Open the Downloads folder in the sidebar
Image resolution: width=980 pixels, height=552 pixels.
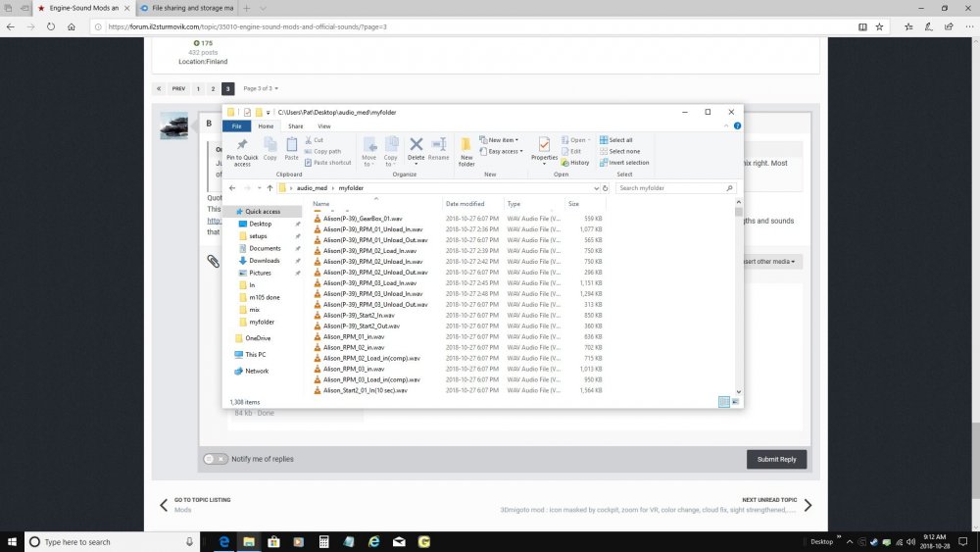click(265, 261)
